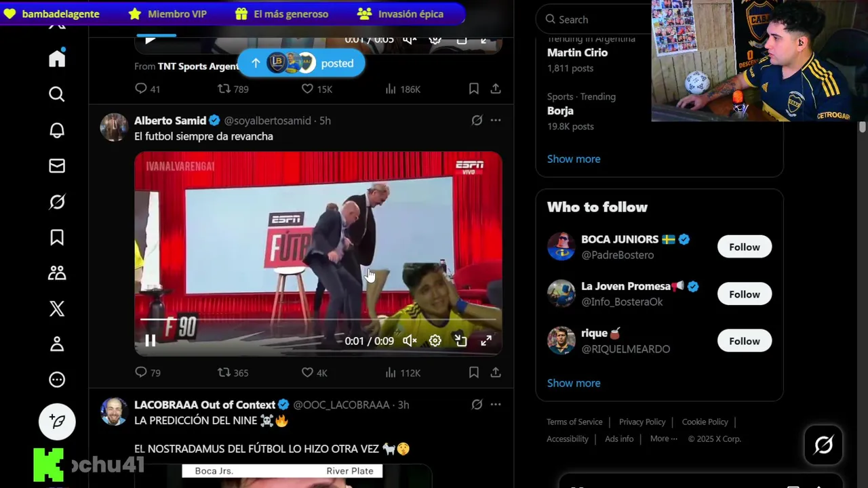This screenshot has width=868, height=488.
Task: Open Home in the left sidebar
Action: [57, 58]
